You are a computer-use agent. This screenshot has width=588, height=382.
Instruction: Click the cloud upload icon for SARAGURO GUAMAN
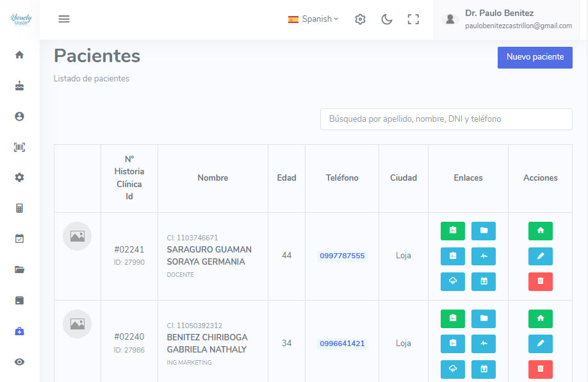click(453, 281)
